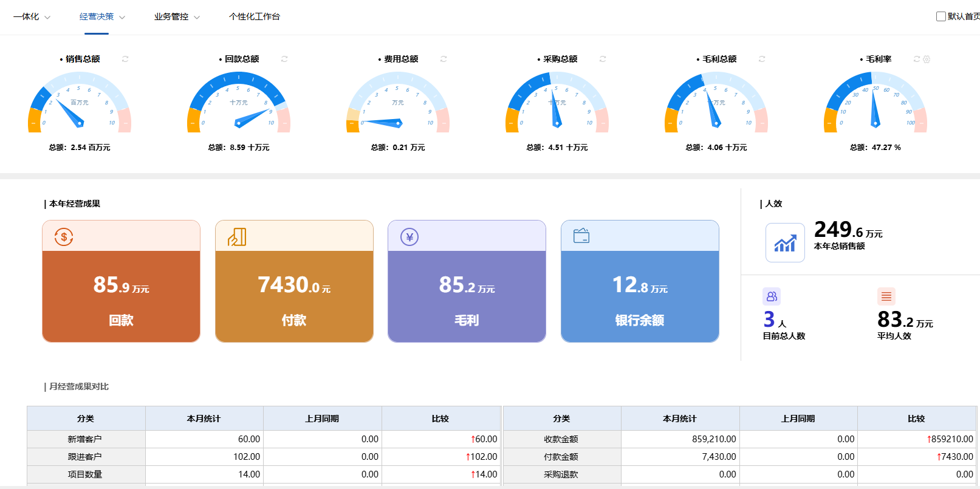Click the 本年总销售额 chart icon
The width and height of the screenshot is (980, 489).
pyautogui.click(x=785, y=242)
